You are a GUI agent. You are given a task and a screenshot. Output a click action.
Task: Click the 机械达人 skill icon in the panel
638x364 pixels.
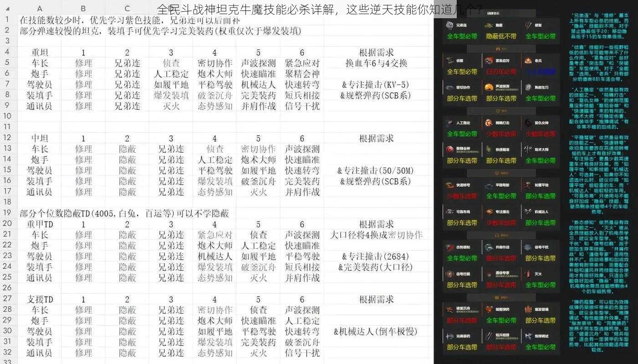(528, 212)
